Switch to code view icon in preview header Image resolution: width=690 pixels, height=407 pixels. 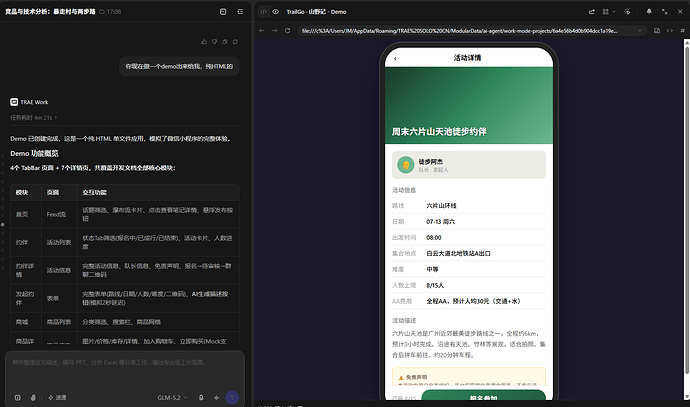tap(263, 12)
